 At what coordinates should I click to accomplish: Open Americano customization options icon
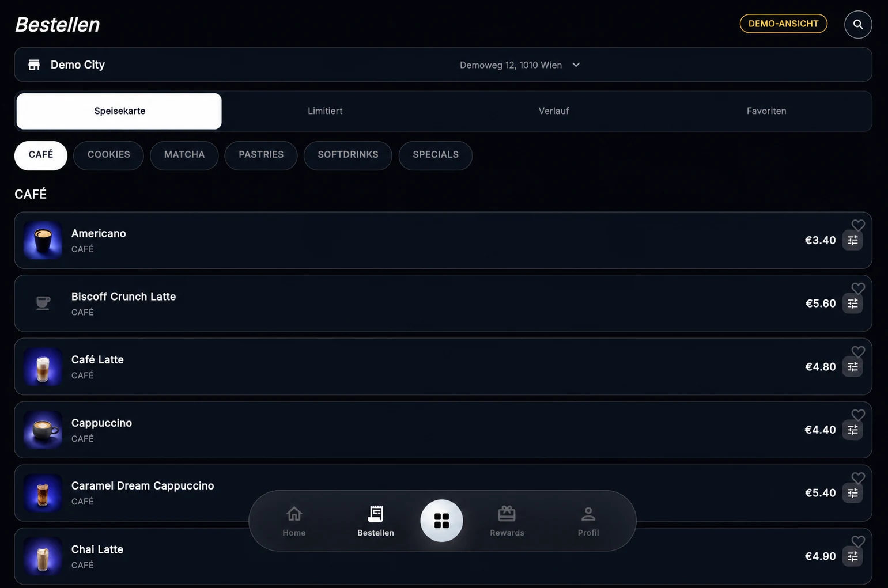pyautogui.click(x=853, y=241)
